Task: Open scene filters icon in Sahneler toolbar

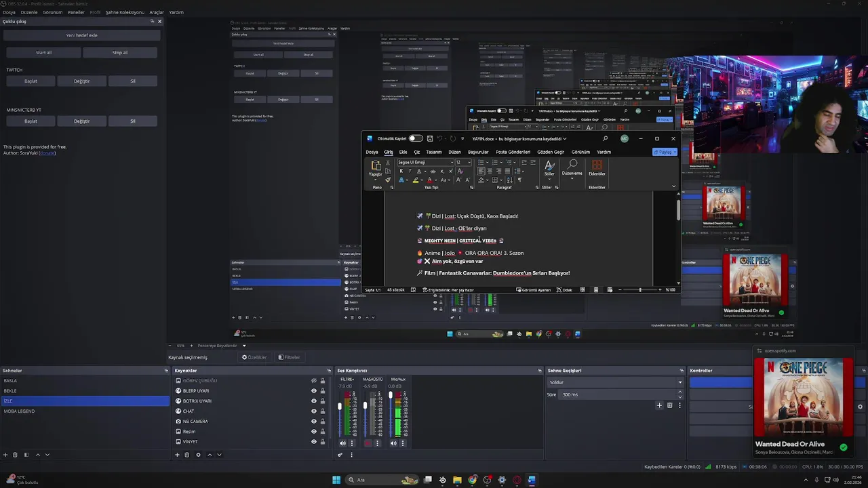Action: point(26,455)
